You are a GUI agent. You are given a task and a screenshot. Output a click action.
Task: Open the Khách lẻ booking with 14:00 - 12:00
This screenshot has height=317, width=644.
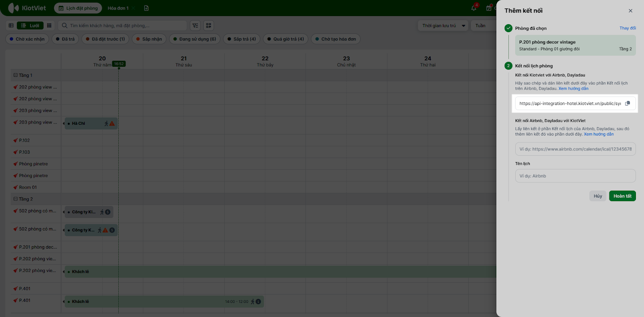[164, 302]
